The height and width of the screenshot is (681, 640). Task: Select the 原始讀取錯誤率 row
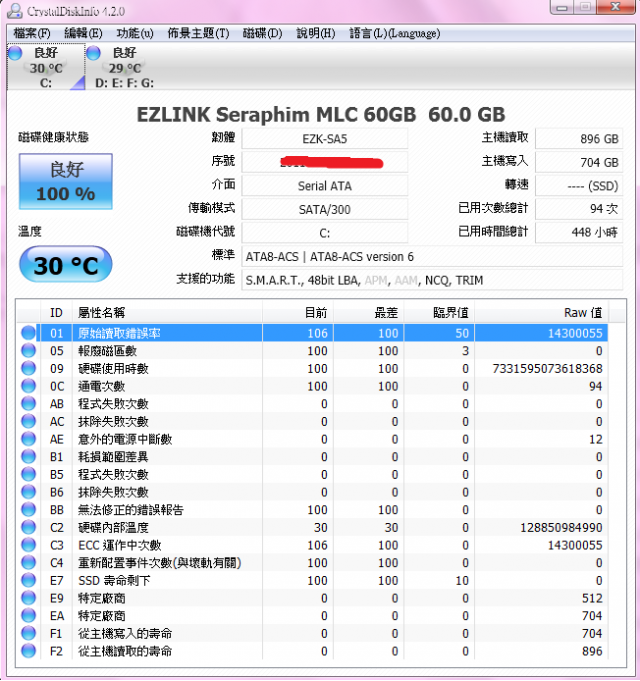pos(313,333)
